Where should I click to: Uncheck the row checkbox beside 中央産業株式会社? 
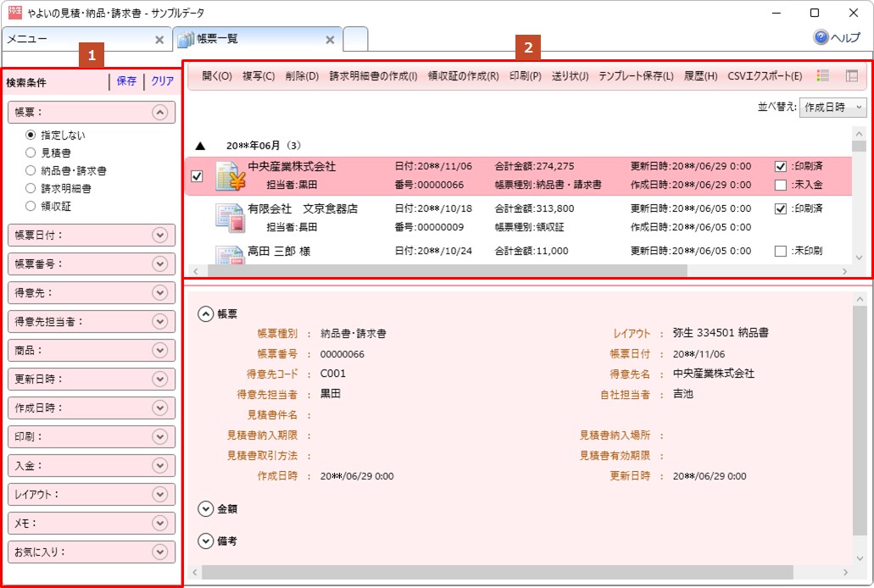click(197, 176)
